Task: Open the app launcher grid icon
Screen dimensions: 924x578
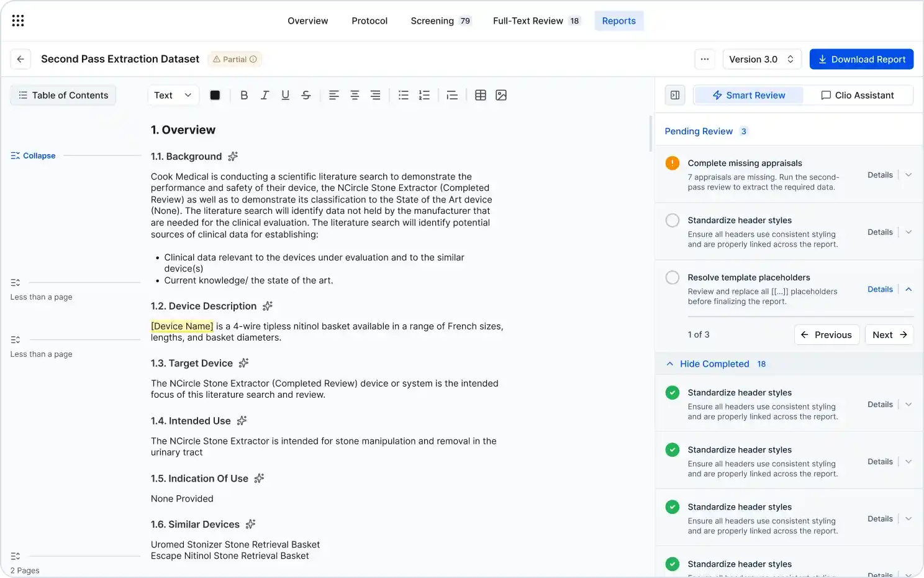Action: click(x=18, y=21)
